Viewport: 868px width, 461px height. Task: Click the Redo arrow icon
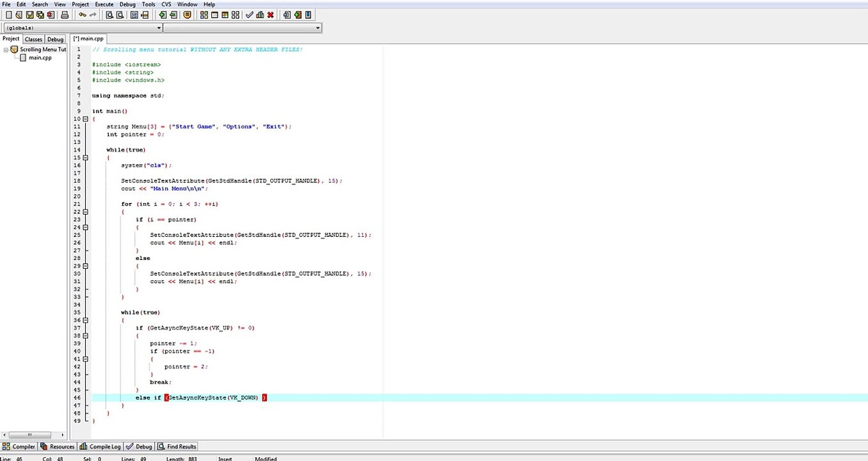click(x=93, y=15)
